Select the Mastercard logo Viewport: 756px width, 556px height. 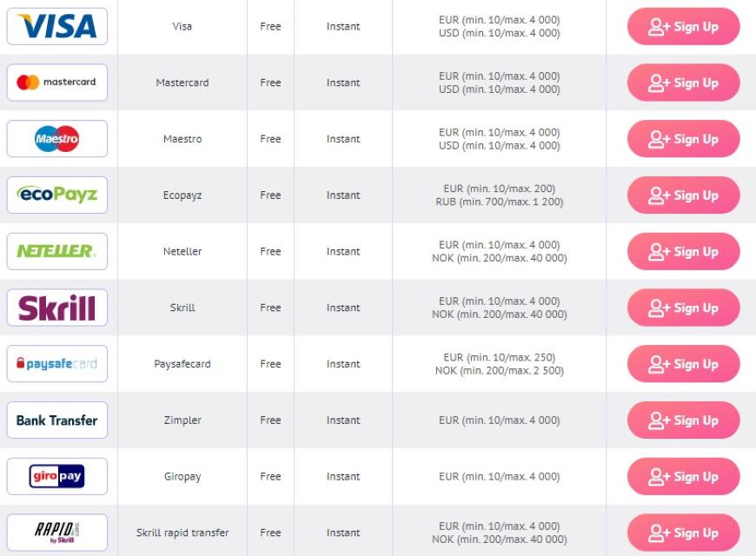[x=56, y=83]
